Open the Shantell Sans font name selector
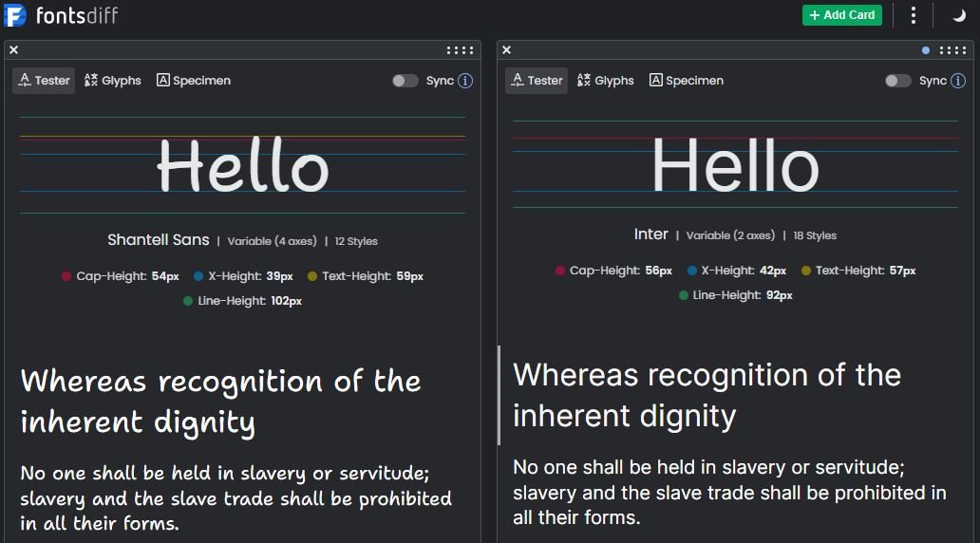This screenshot has height=543, width=980. pyautogui.click(x=159, y=240)
